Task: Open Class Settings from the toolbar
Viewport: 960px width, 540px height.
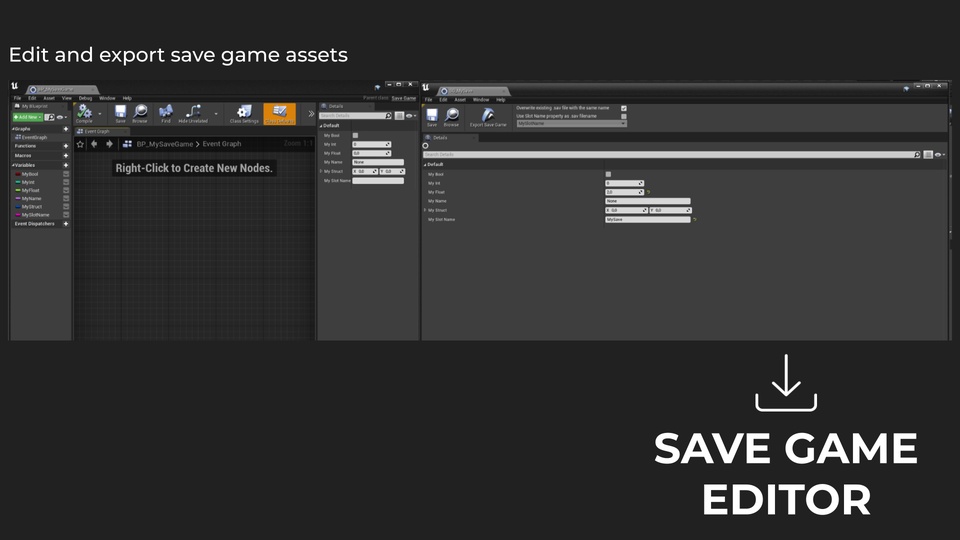Action: click(x=244, y=113)
